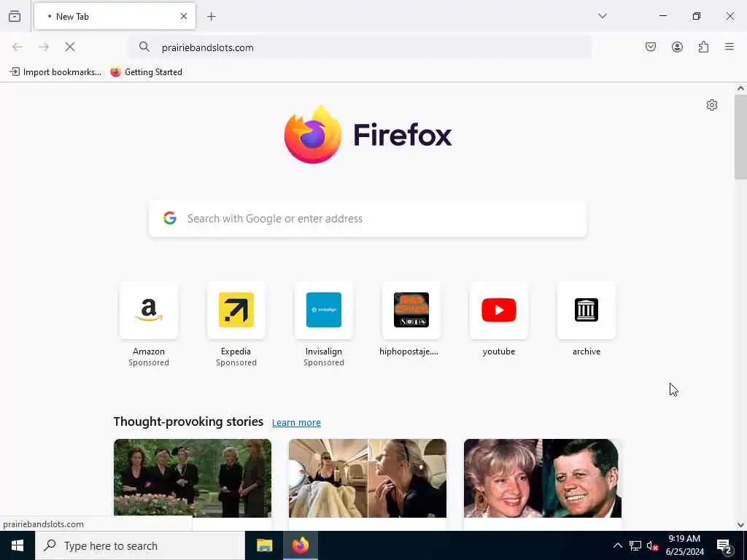Go forward with the forward arrow
Image resolution: width=747 pixels, height=560 pixels.
pos(44,47)
